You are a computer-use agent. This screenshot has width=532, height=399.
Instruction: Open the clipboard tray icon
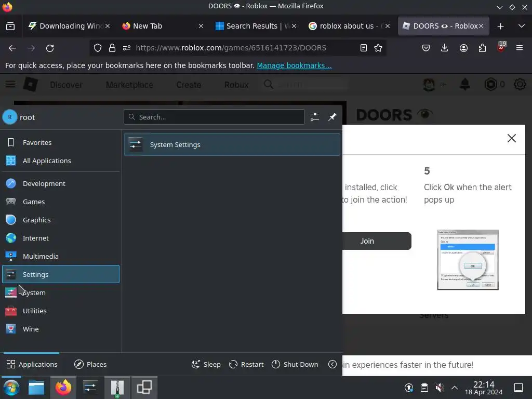pyautogui.click(x=424, y=388)
